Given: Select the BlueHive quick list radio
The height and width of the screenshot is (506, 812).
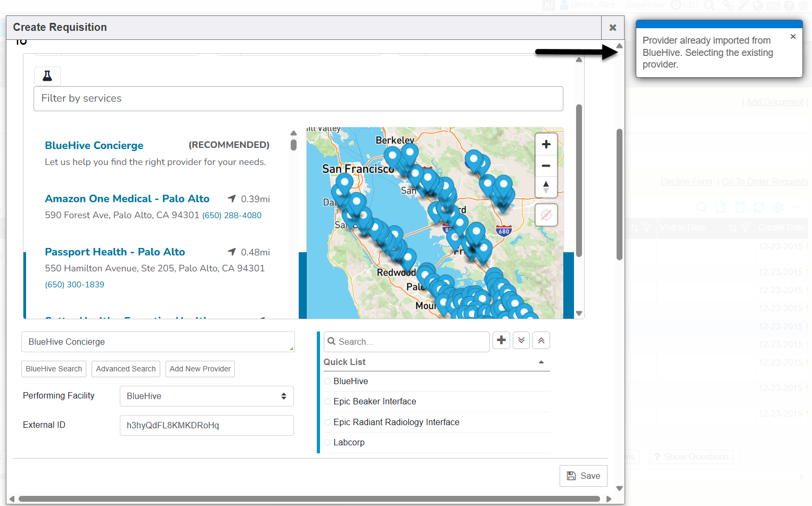Looking at the screenshot, I should click(x=327, y=381).
